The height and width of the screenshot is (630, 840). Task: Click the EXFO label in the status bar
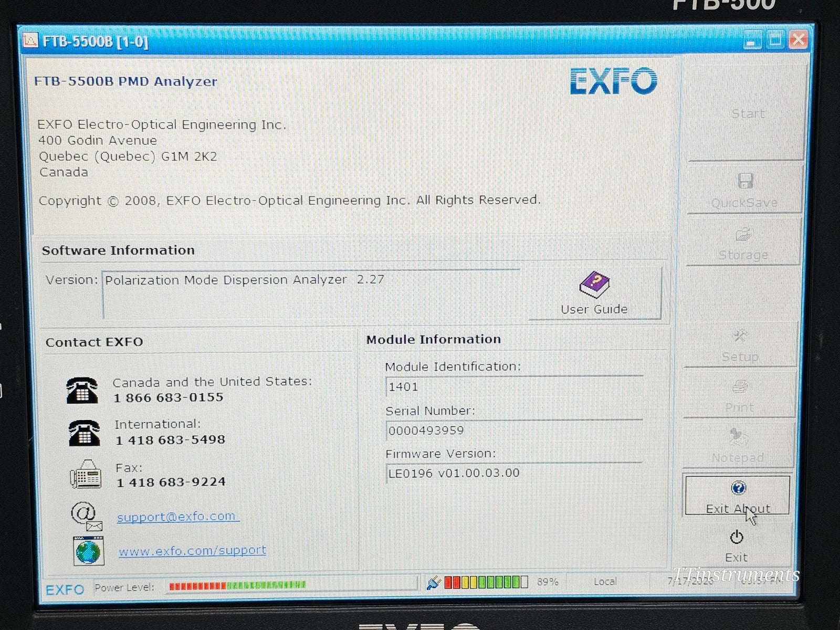point(65,590)
